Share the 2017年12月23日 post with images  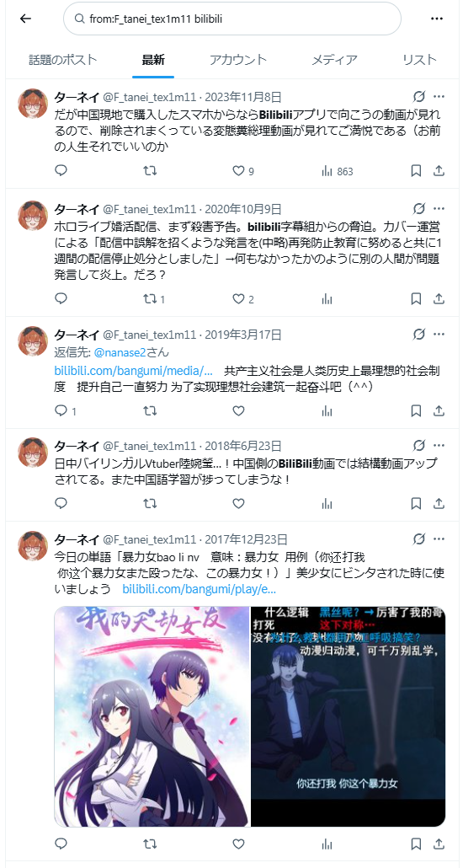[439, 844]
